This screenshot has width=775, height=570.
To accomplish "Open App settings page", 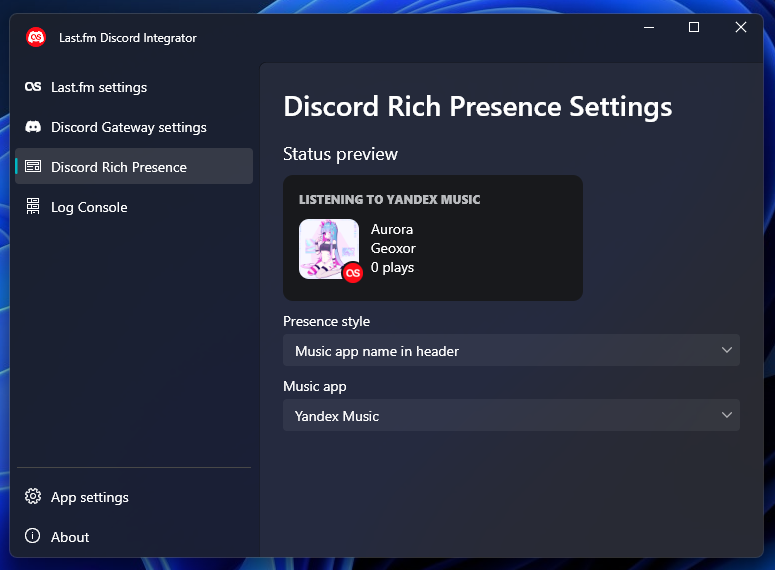I will [134, 497].
